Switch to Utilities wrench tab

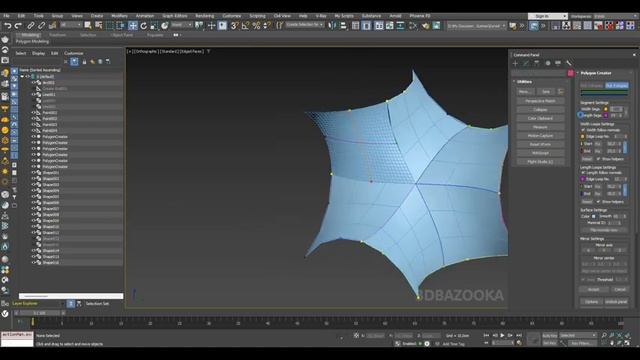coord(569,63)
